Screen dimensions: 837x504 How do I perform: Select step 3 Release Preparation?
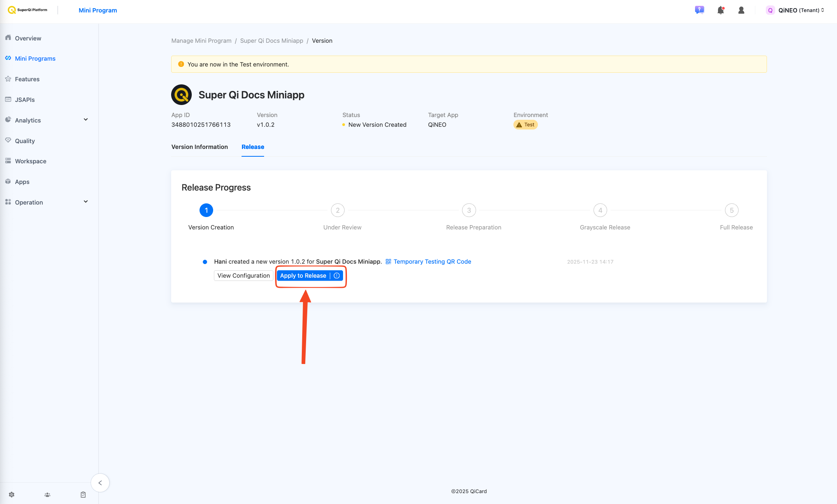pyautogui.click(x=469, y=210)
